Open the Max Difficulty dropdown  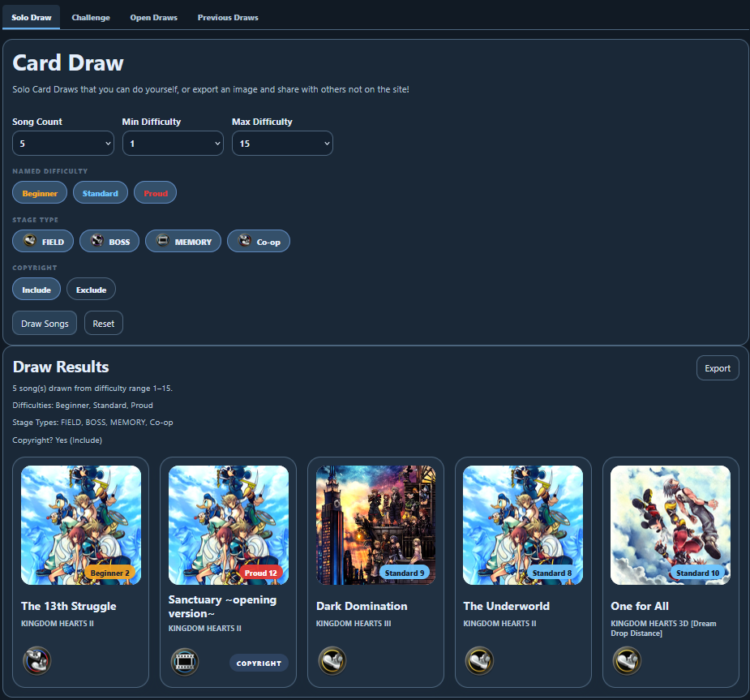pos(283,143)
